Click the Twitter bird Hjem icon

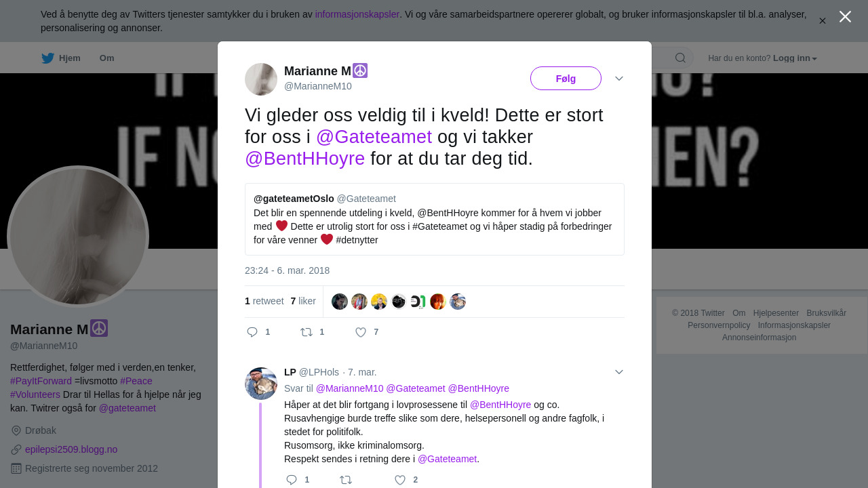point(47,58)
